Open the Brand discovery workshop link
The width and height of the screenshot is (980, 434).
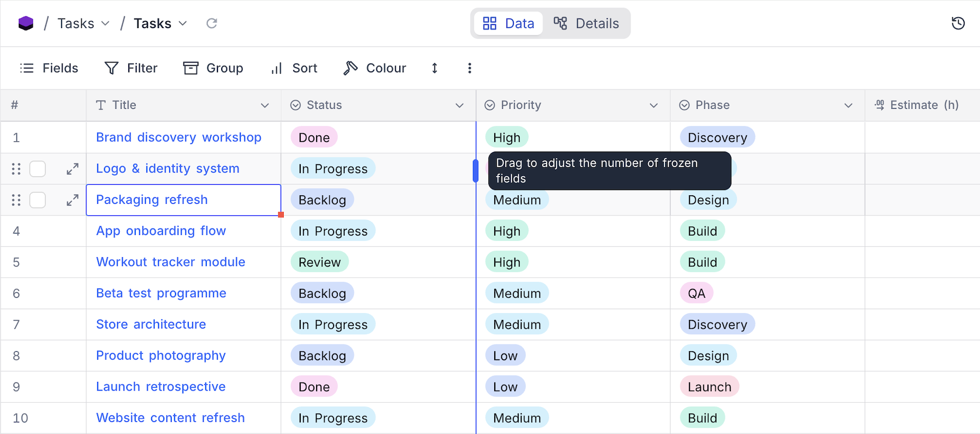pyautogui.click(x=179, y=137)
